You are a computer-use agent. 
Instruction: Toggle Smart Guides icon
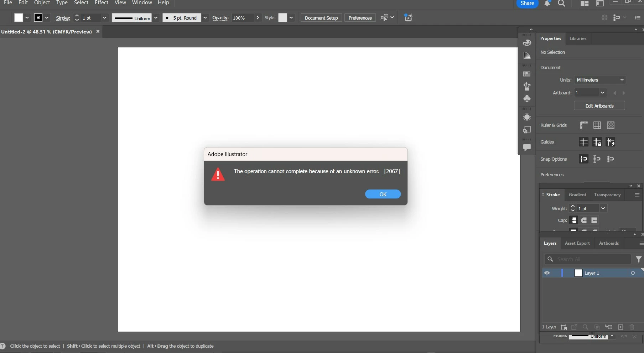tap(611, 142)
